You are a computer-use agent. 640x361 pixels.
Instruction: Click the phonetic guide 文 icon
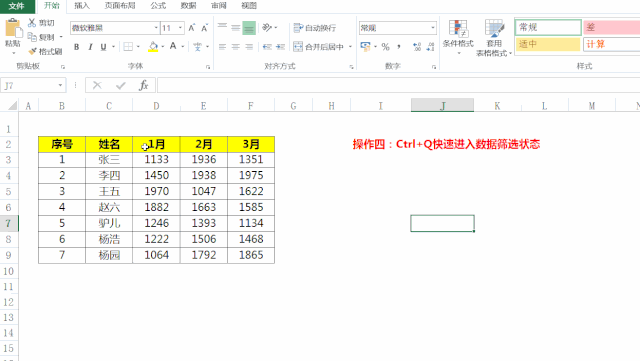click(x=198, y=47)
